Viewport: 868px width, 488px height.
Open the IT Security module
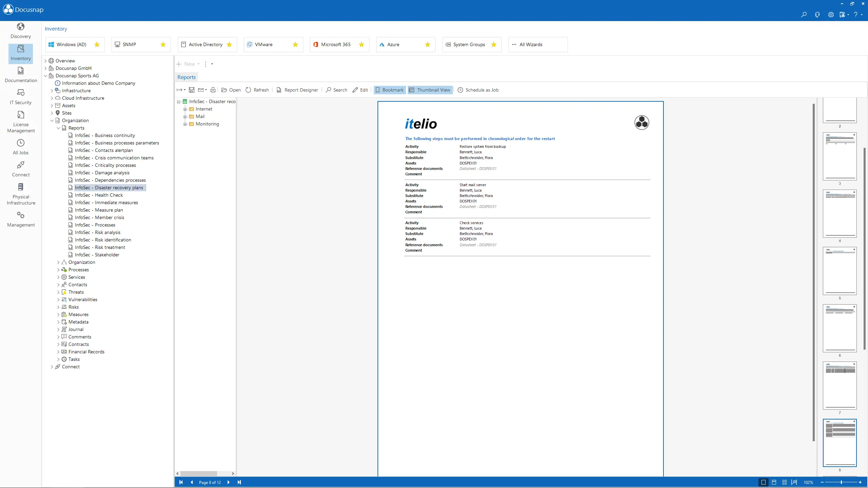21,97
